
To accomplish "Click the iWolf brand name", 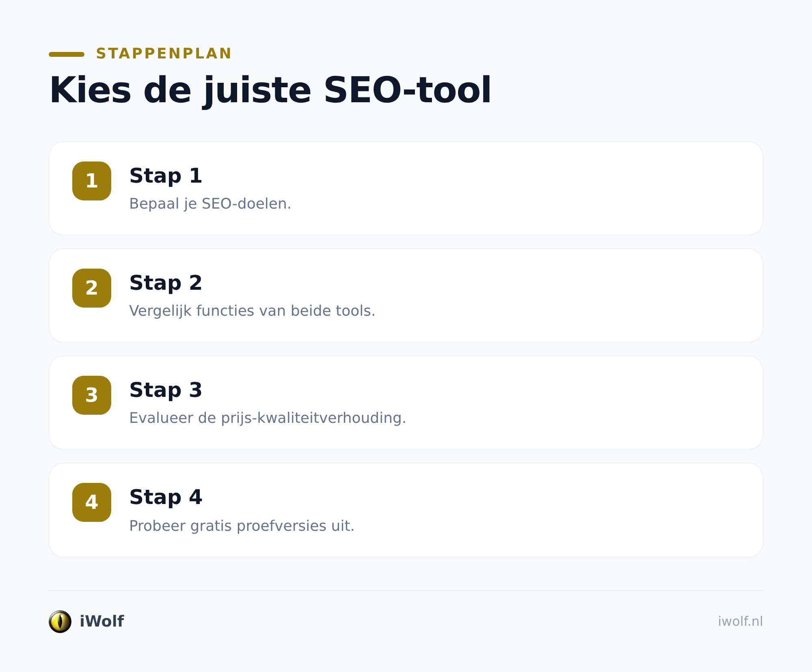I will tap(102, 621).
